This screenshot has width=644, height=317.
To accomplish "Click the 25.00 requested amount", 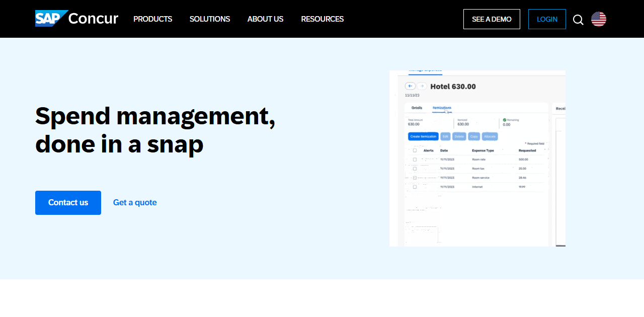I will click(522, 169).
